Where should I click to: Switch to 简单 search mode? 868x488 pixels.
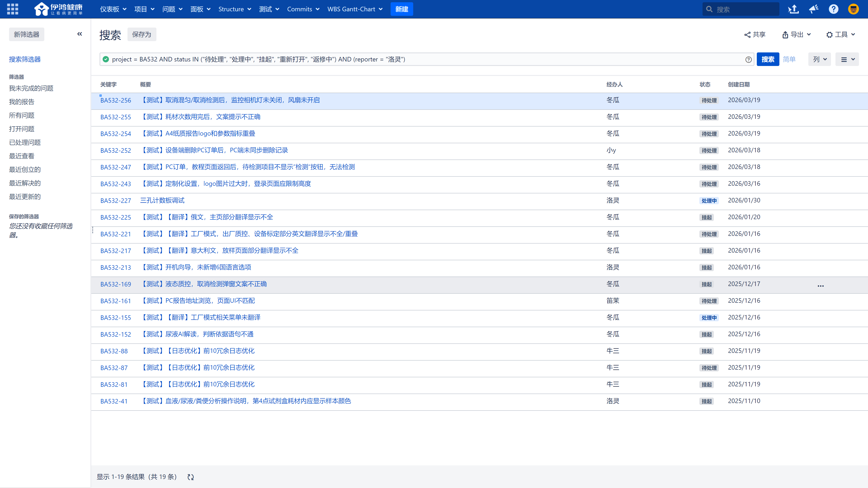789,59
